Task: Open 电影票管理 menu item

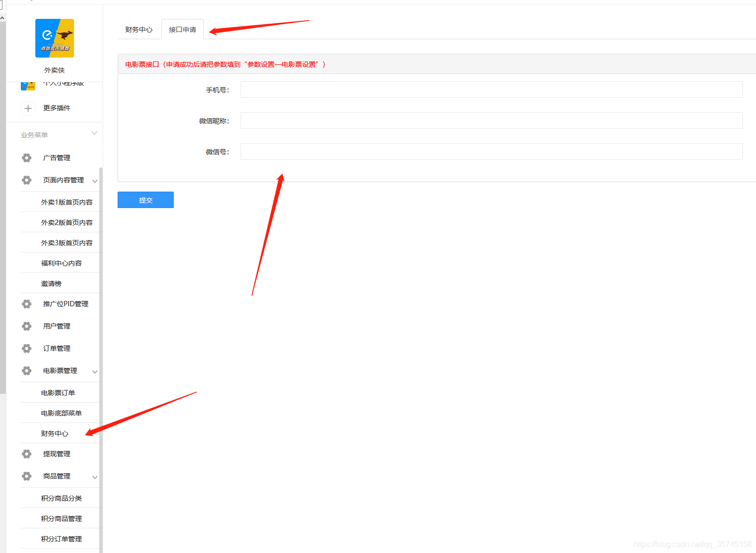Action: [x=60, y=371]
